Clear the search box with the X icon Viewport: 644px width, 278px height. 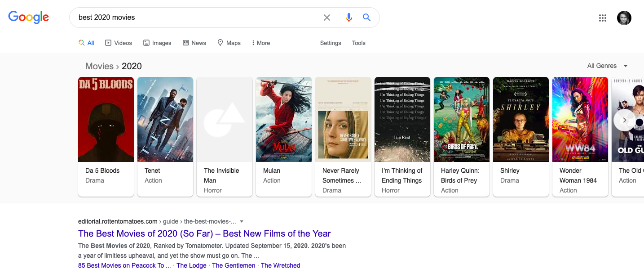pos(327,18)
